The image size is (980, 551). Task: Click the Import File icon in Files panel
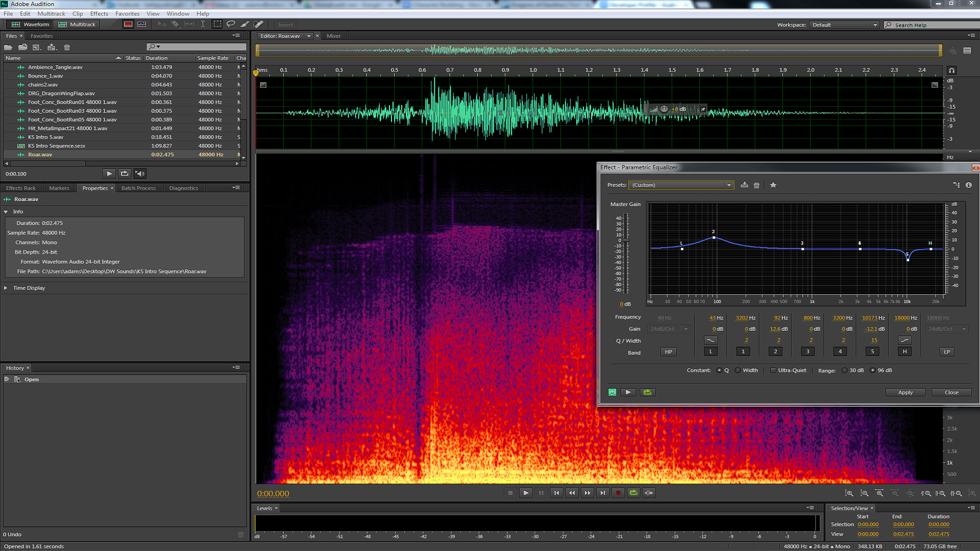pos(23,47)
